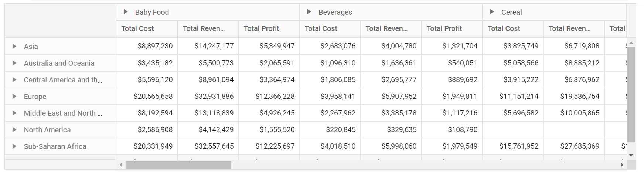Expand the Europe row
This screenshot has height=176, width=644.
[14, 97]
